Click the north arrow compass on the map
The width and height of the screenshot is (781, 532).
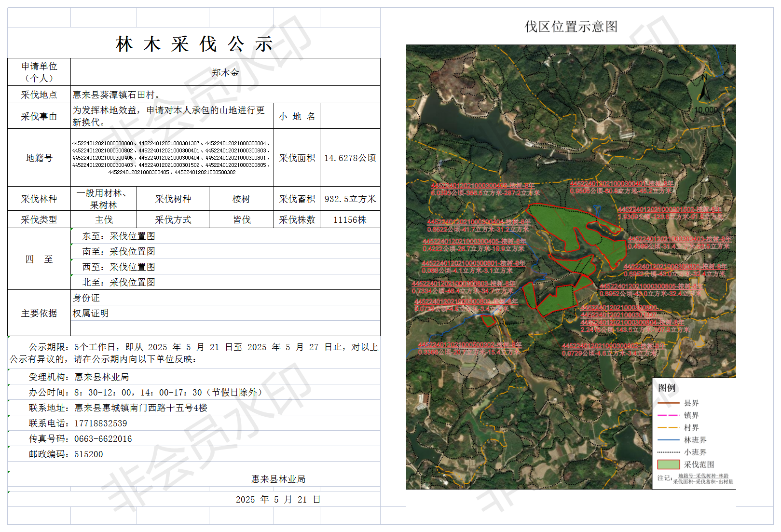pos(705,88)
